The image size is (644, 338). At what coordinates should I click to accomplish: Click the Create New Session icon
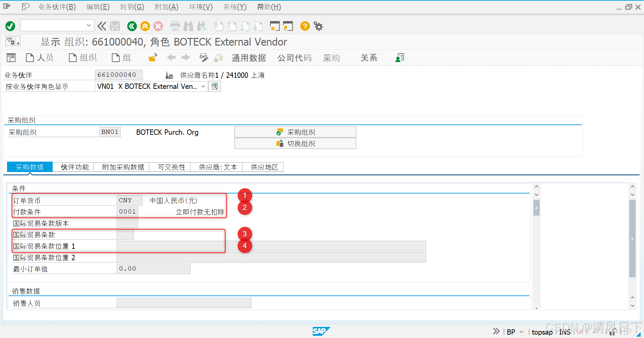275,26
